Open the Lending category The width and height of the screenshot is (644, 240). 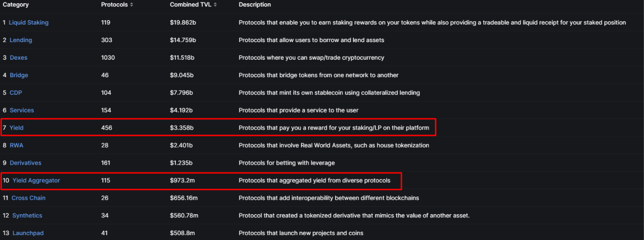tap(21, 40)
